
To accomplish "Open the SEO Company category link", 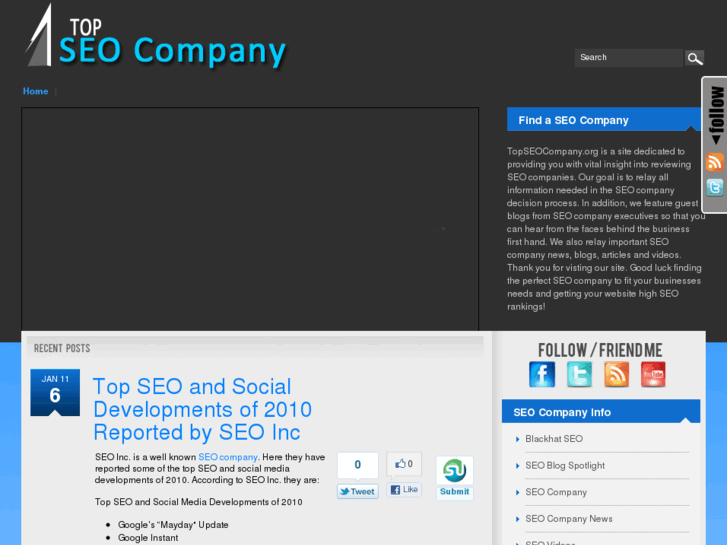I will [556, 493].
